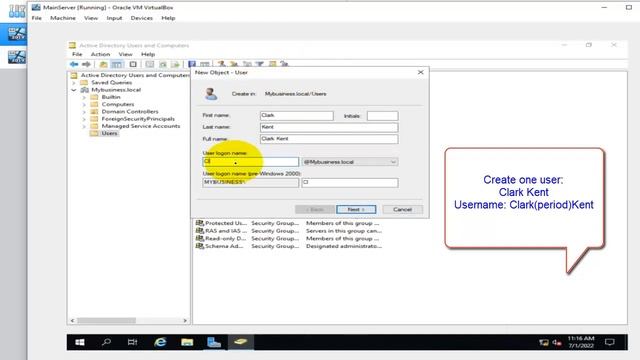640x360 pixels.
Task: Expand the ForeignSecurityPrincipals arrow
Action: tap(84, 119)
